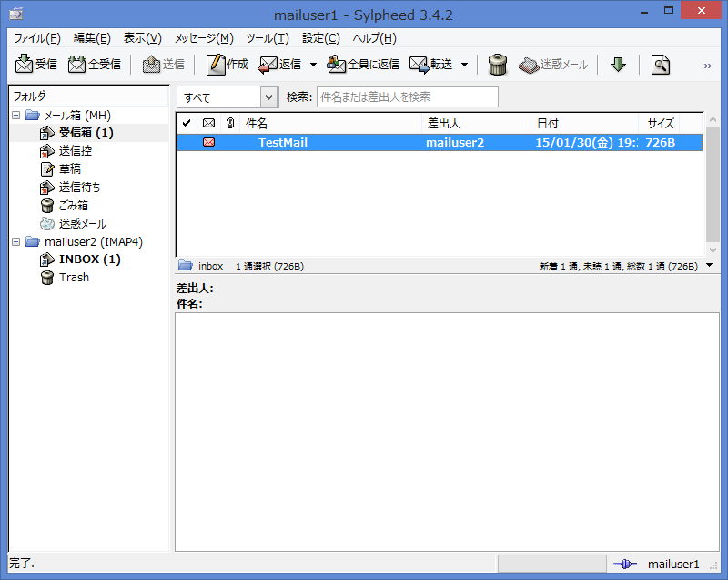
Task: Click the 全受信 (Receive all) toolbar icon
Action: [x=95, y=64]
